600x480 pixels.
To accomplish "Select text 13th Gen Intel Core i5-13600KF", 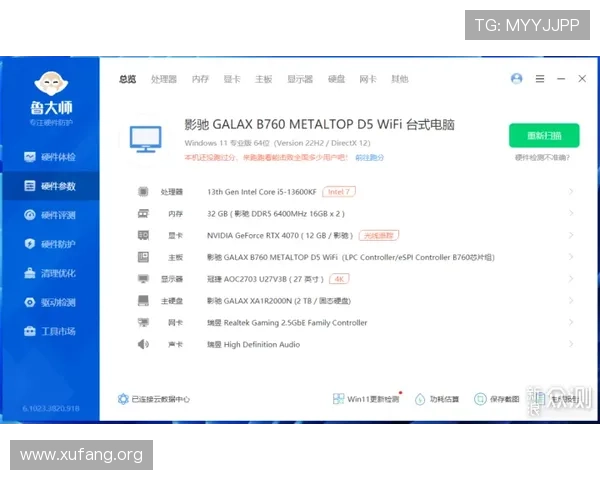I will 262,192.
